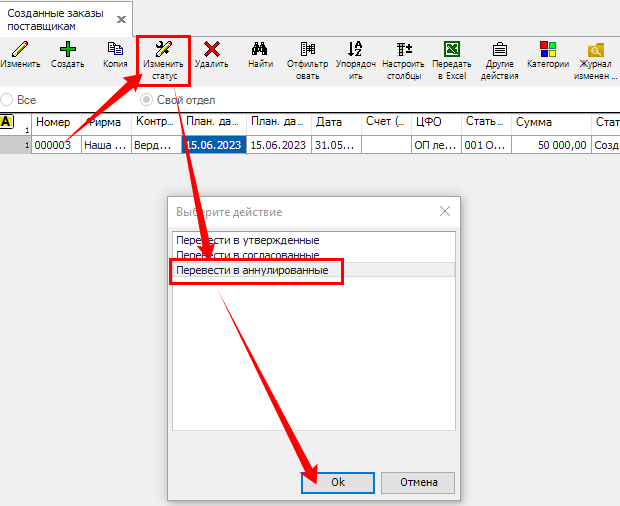Choose Перевести в аннулированные action
This screenshot has width=620, height=506.
point(252,270)
